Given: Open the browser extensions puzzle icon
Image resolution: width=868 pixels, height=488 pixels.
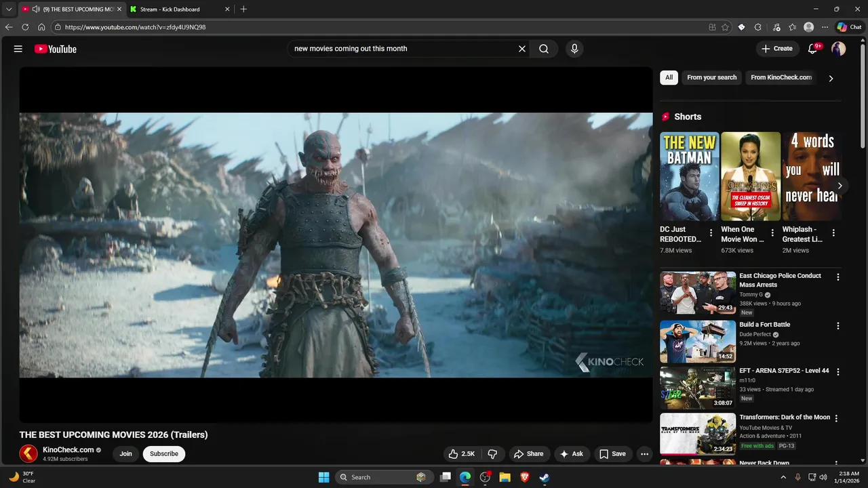Looking at the screenshot, I should (758, 27).
